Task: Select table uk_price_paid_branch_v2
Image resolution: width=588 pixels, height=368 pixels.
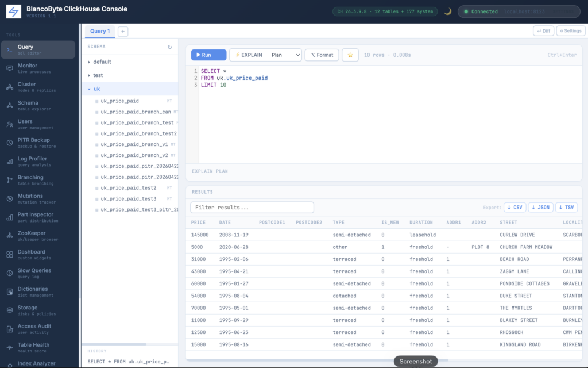Action: [x=136, y=155]
